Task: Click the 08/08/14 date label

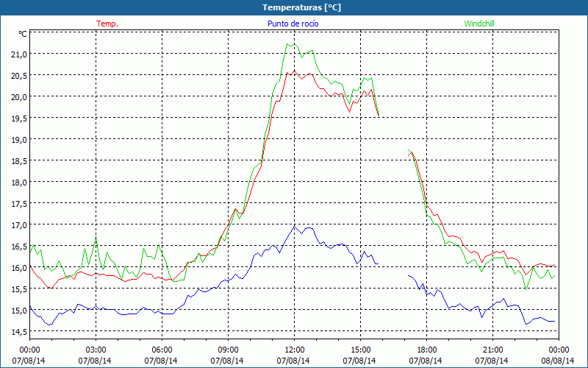Action: [558, 361]
